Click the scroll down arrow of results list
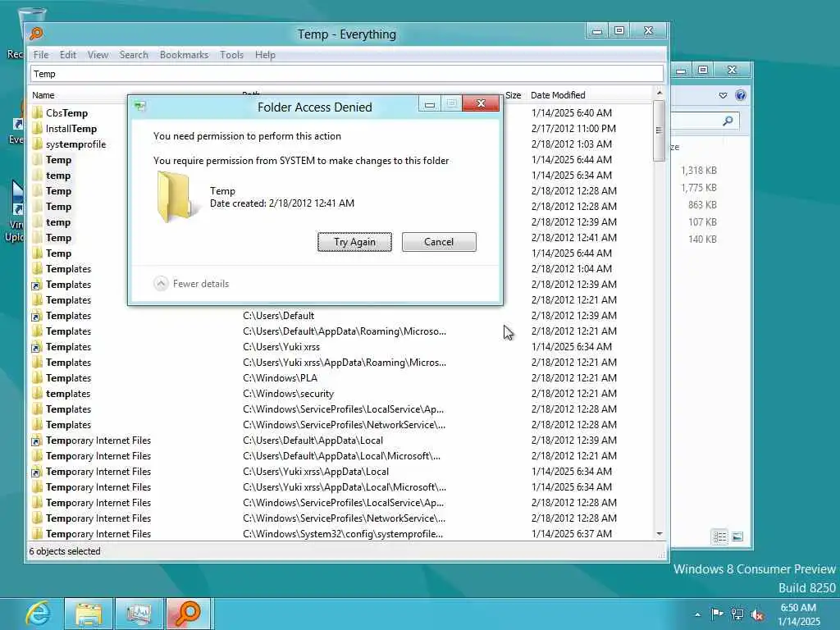Image resolution: width=840 pixels, height=630 pixels. pos(660,534)
